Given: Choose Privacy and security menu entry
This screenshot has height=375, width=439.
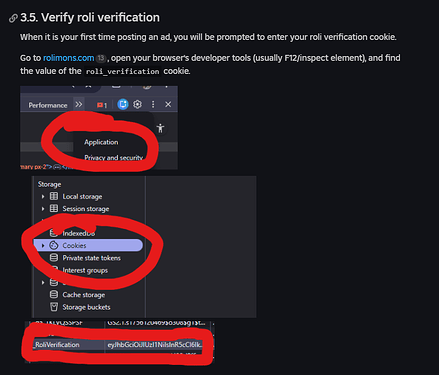Looking at the screenshot, I should click(113, 158).
